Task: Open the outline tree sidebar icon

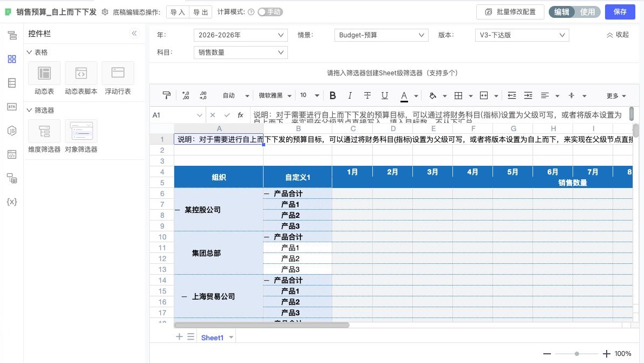Action: 12,35
